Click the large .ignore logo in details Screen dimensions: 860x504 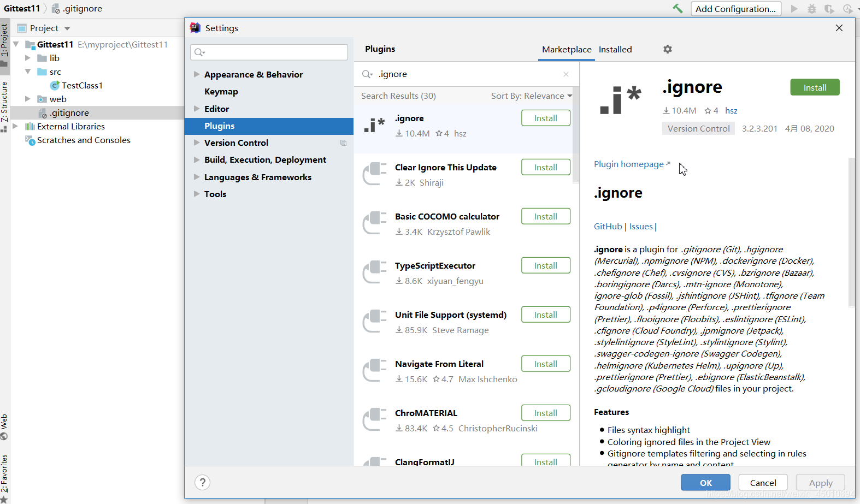click(x=620, y=100)
